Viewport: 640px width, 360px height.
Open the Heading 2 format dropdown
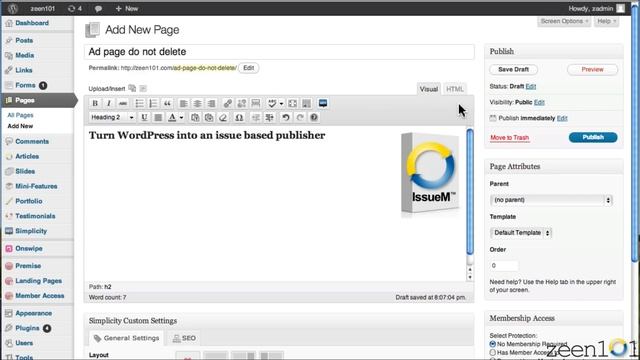click(112, 118)
